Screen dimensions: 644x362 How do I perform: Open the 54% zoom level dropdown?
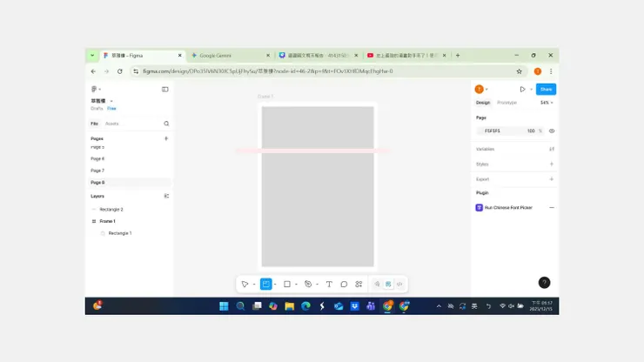(547, 103)
